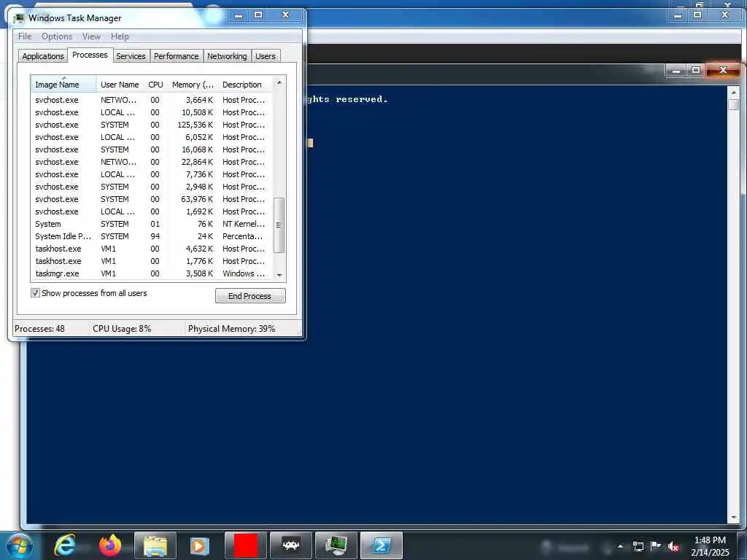Open the Action Center flag icon
This screenshot has height=560, width=747.
tap(656, 546)
